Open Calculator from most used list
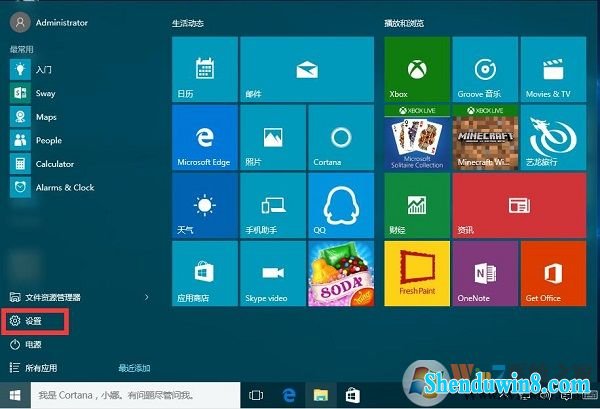 coord(42,164)
